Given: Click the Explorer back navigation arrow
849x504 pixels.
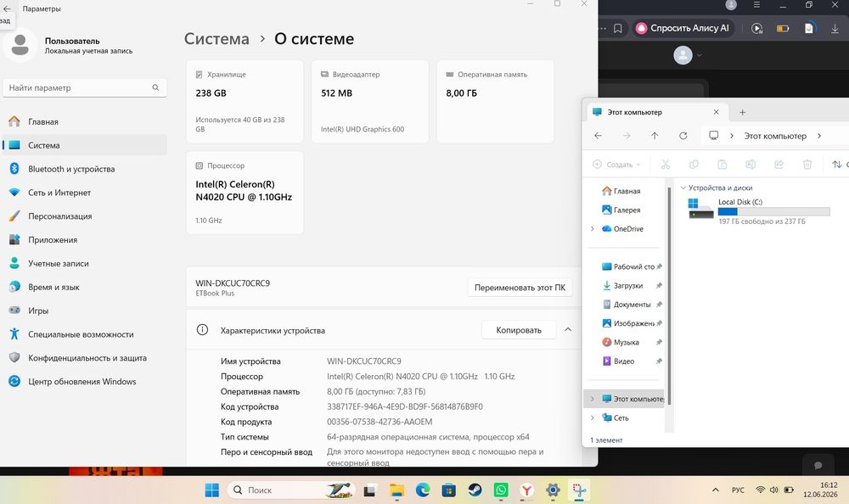Looking at the screenshot, I should click(x=598, y=136).
